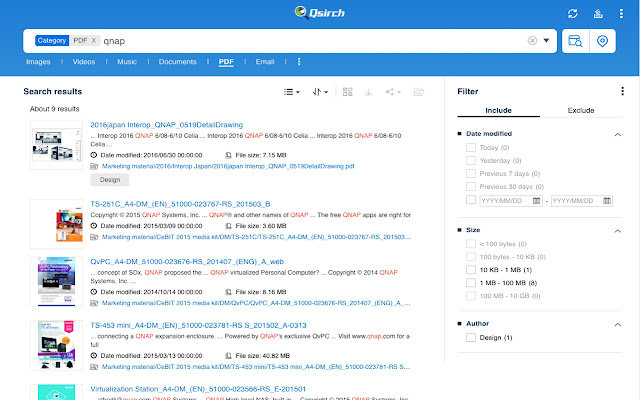This screenshot has width=640, height=400.
Task: Click the advanced search icon beside the search bar
Action: point(574,41)
